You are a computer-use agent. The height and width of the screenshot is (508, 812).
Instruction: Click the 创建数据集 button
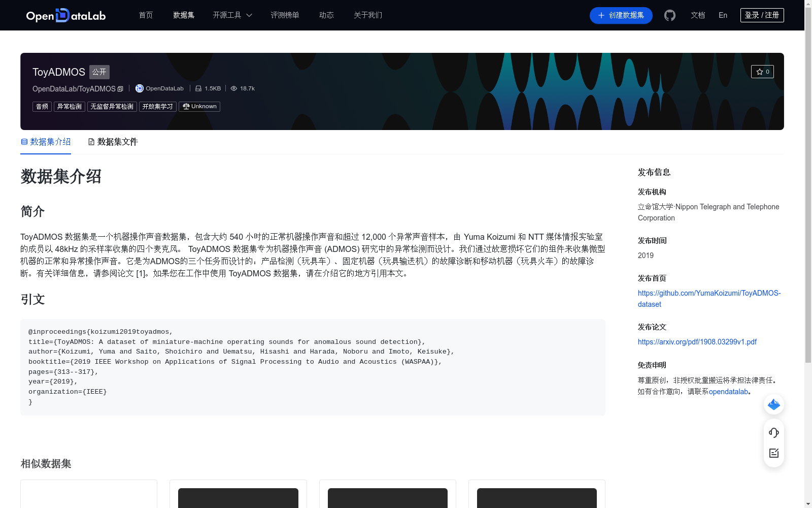621,15
